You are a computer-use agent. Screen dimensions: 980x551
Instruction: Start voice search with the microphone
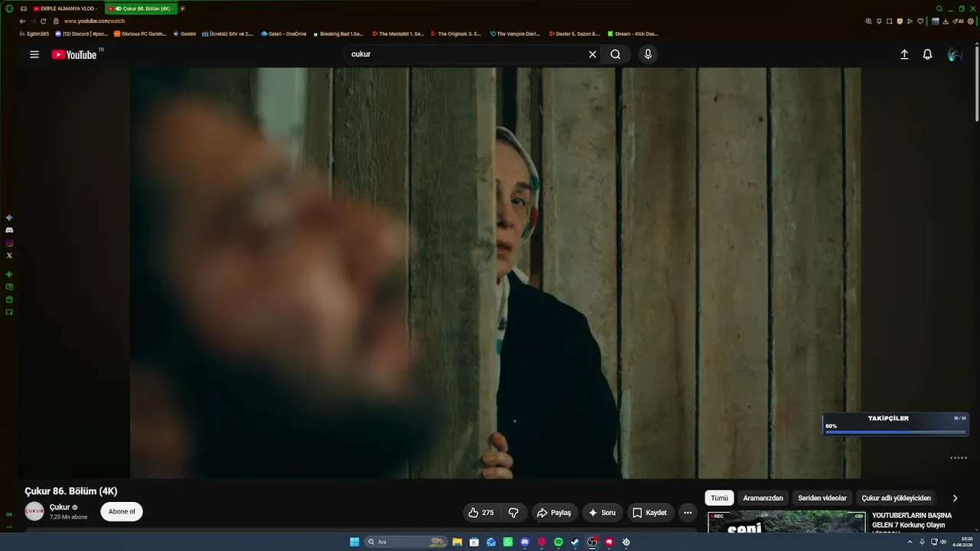click(x=648, y=54)
